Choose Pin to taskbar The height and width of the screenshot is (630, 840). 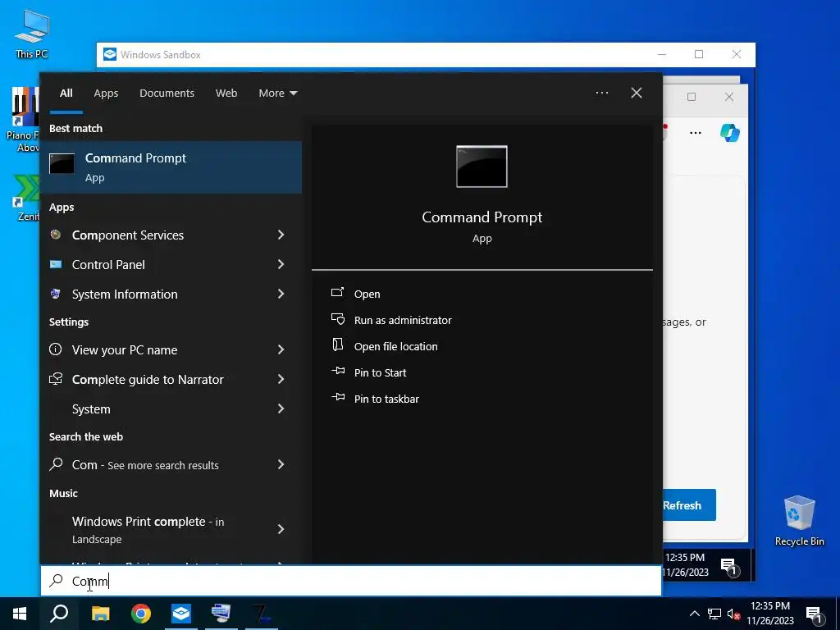click(386, 399)
